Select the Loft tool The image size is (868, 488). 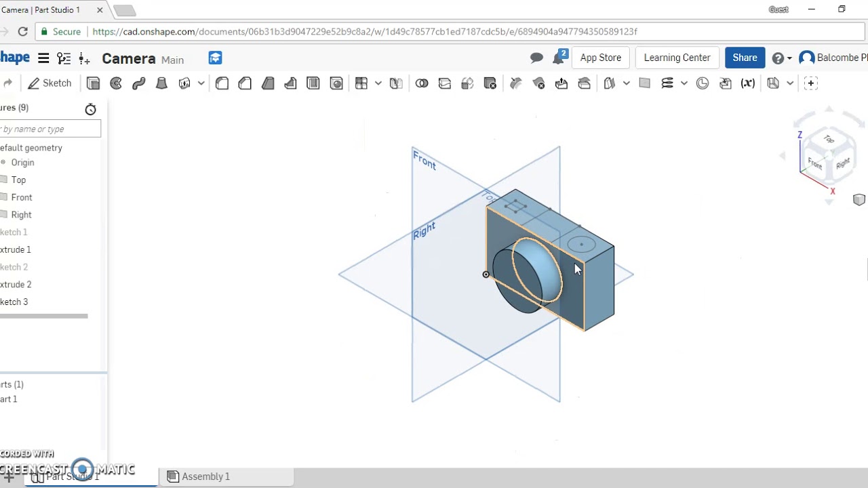tap(161, 83)
